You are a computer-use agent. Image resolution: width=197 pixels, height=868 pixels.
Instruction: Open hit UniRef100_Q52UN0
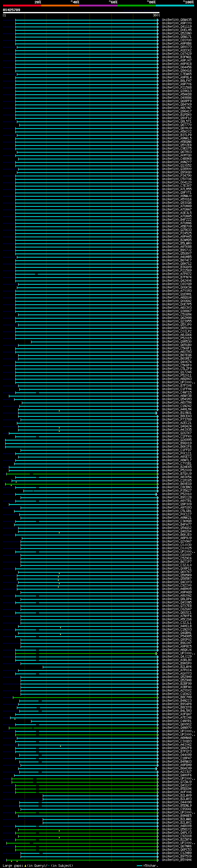click(176, 33)
